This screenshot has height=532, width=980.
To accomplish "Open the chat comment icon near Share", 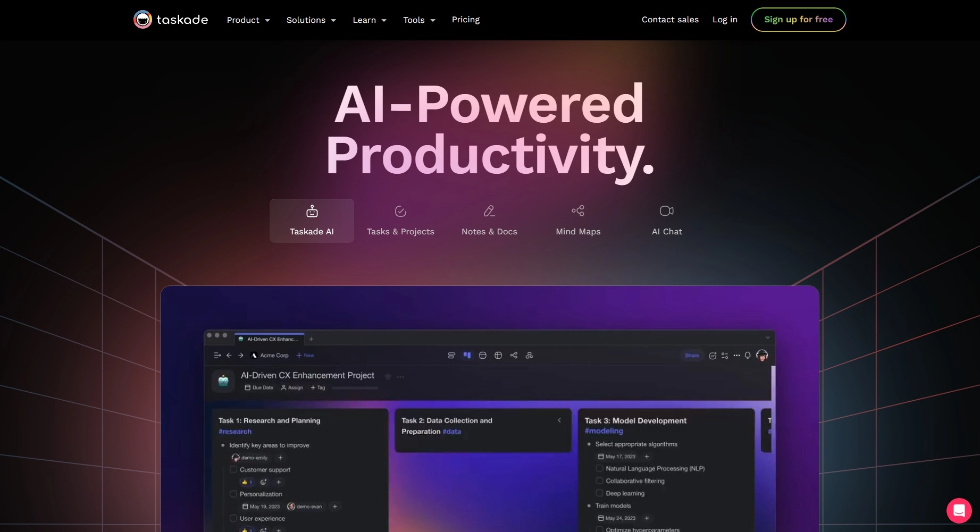I will point(713,356).
